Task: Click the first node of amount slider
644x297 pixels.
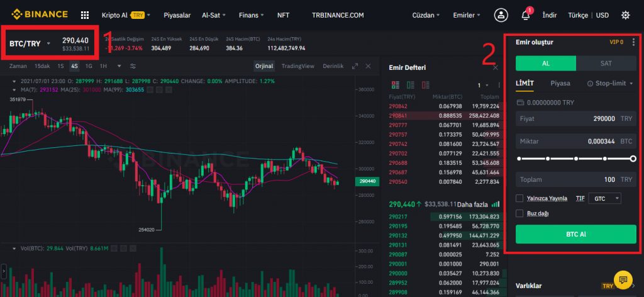Action: point(519,159)
